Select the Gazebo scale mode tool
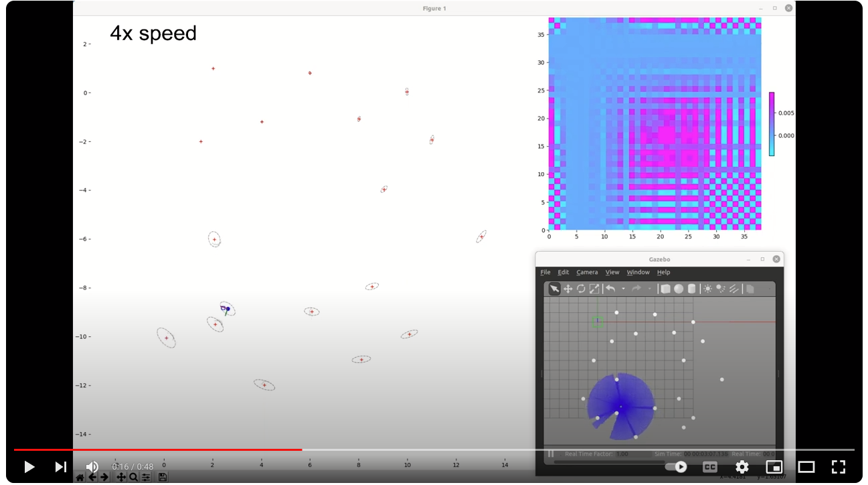This screenshot has height=485, width=868. (x=594, y=289)
